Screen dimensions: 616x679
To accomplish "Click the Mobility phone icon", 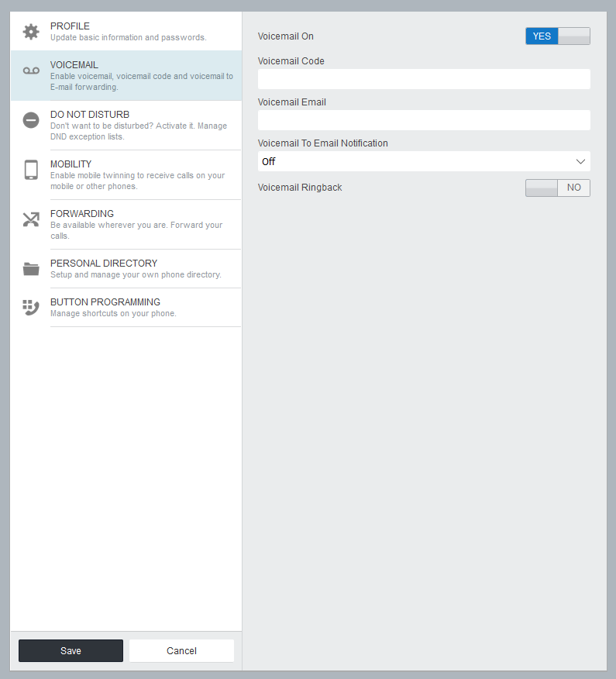I will coord(31,170).
